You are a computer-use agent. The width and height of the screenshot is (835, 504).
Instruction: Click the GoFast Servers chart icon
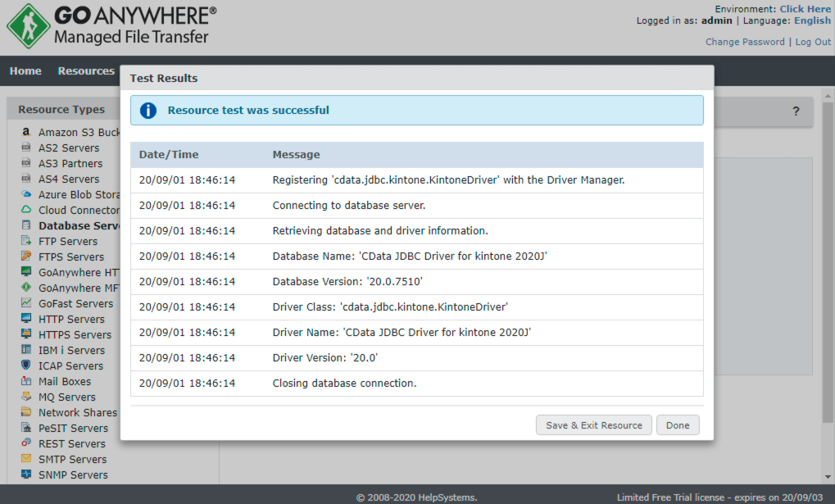[26, 302]
